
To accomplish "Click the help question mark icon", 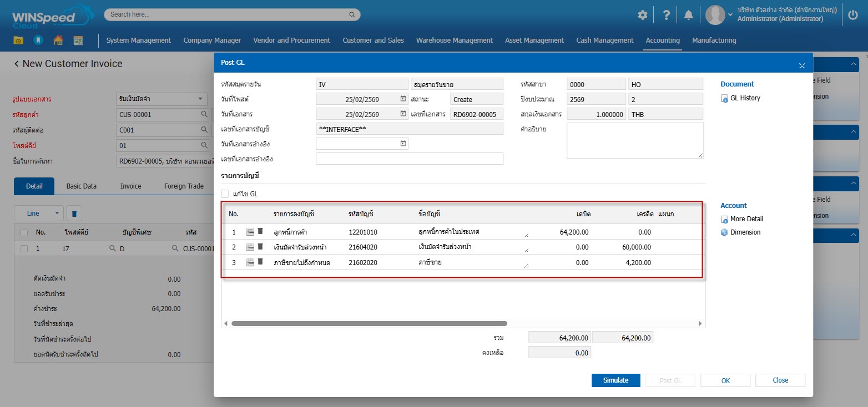I will pyautogui.click(x=667, y=15).
